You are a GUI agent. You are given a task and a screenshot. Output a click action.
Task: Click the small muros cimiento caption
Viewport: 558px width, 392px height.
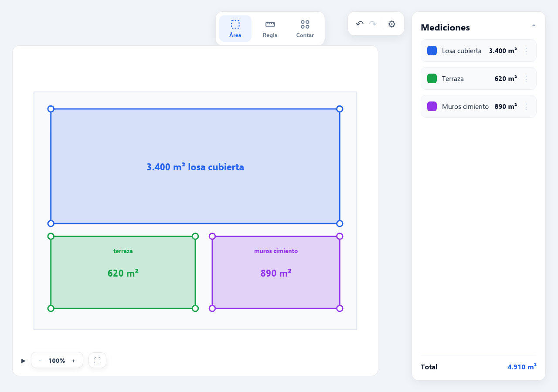[x=276, y=251]
